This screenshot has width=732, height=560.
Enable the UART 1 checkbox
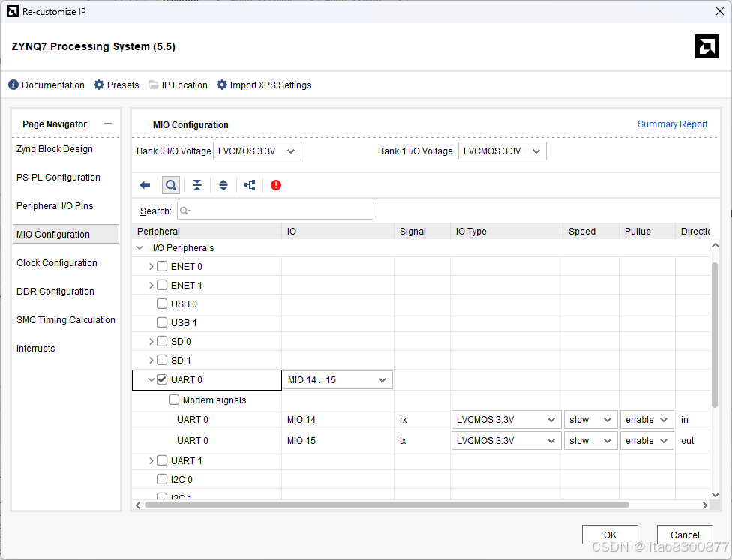(162, 460)
